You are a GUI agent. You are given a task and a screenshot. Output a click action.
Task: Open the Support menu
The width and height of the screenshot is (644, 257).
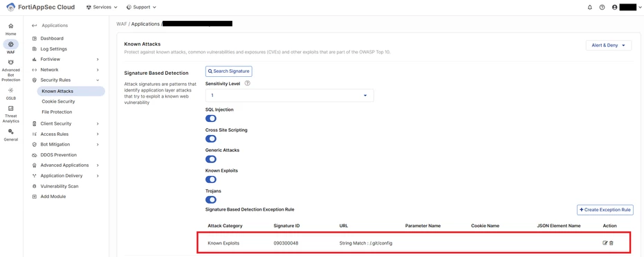[x=141, y=8]
